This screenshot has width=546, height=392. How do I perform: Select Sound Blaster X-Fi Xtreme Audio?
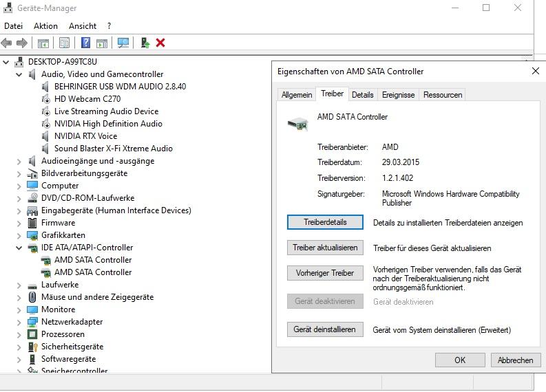114,149
